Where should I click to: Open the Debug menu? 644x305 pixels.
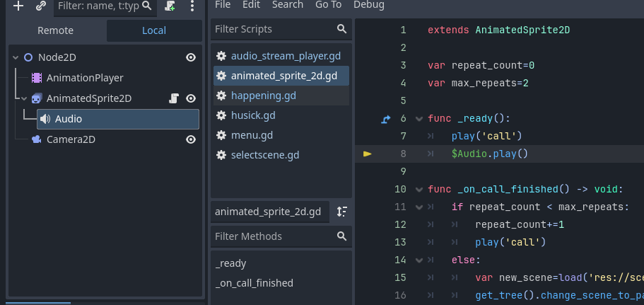pos(369,5)
